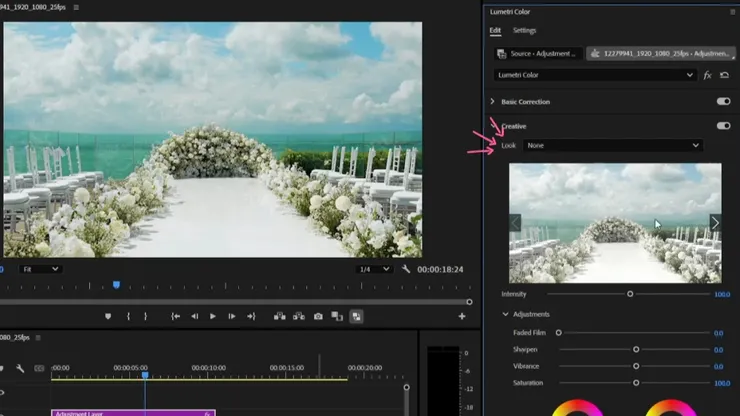Click the Export Frame camera icon
The width and height of the screenshot is (740, 416).
coord(318,316)
